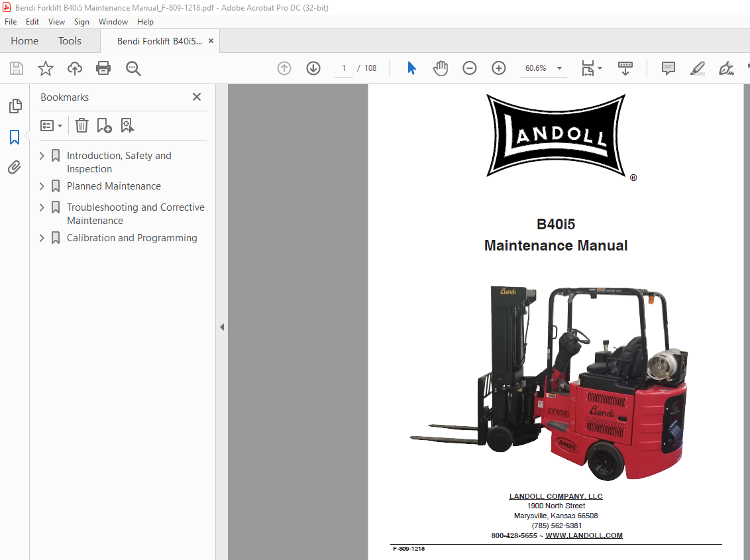Open the find text magnifier tool

coord(133,68)
